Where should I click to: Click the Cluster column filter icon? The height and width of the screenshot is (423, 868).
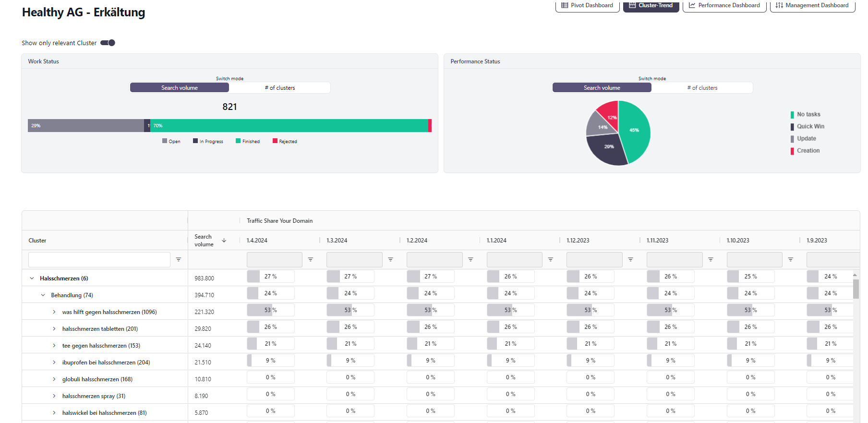(179, 259)
